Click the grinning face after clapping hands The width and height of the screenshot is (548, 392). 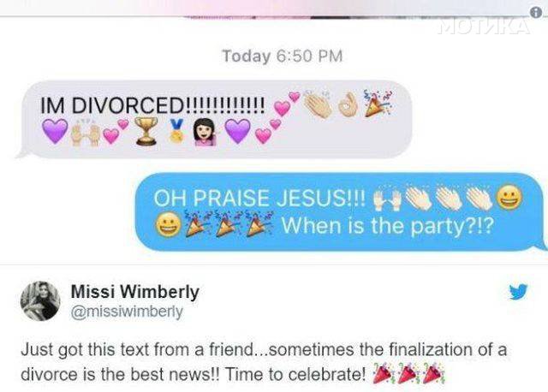tap(509, 198)
